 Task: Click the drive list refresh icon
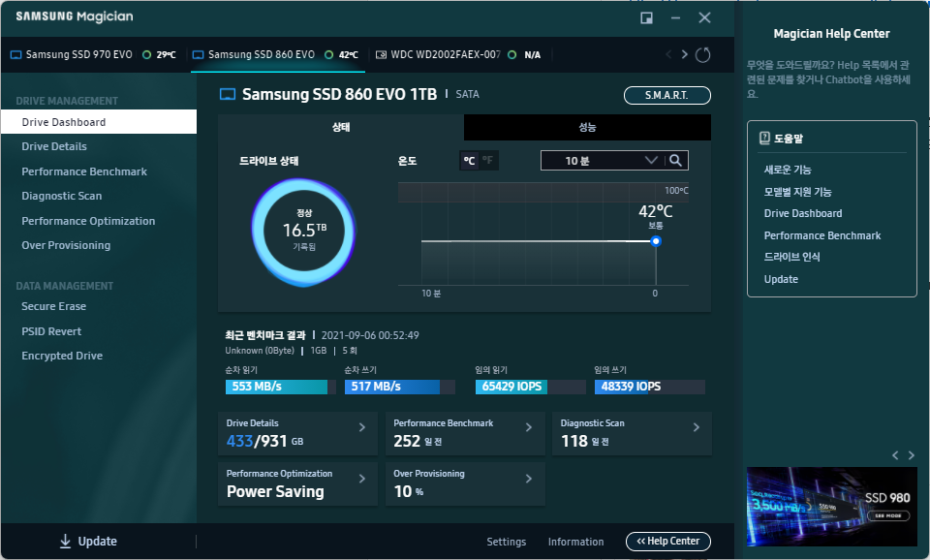pos(703,54)
